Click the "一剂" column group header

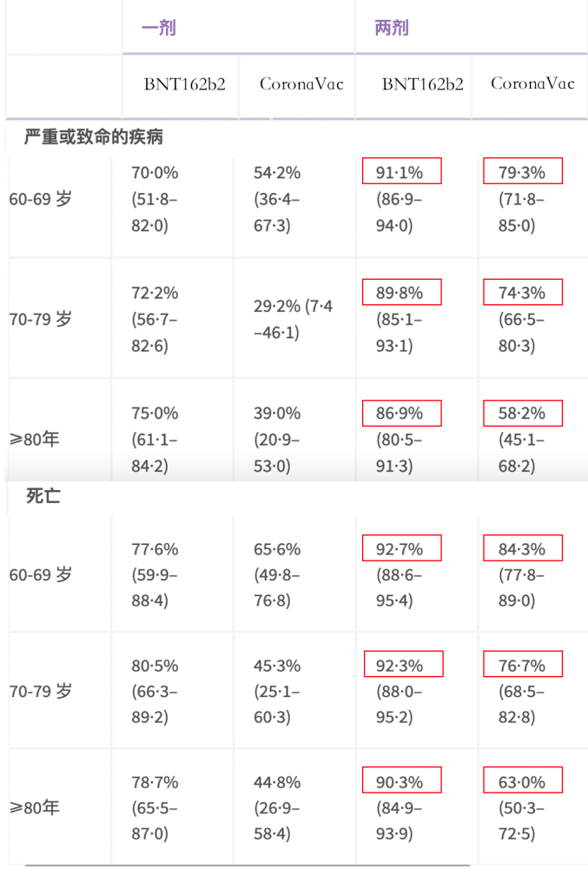coord(159,28)
